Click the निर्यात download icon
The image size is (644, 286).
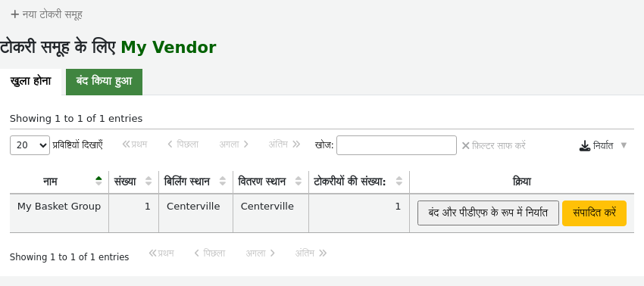click(585, 146)
